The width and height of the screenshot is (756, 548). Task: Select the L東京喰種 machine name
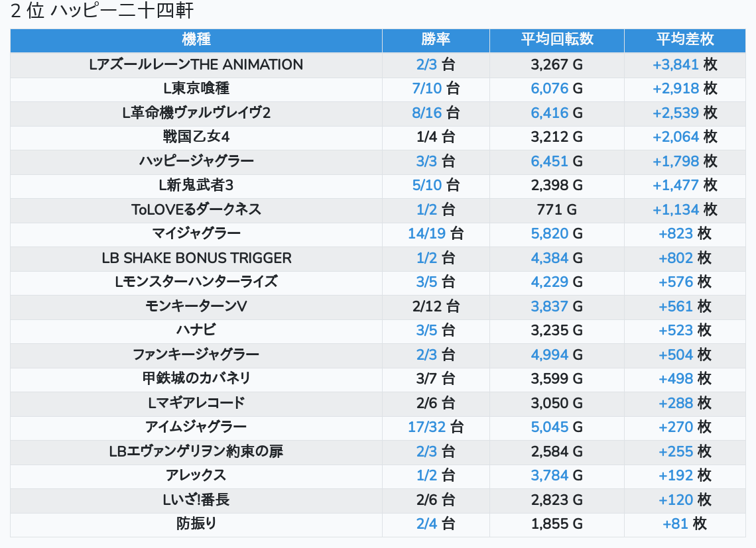pos(196,89)
